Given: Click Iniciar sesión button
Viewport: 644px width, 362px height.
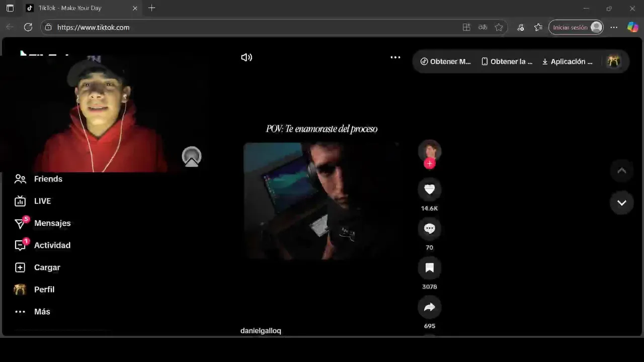Looking at the screenshot, I should tap(576, 27).
